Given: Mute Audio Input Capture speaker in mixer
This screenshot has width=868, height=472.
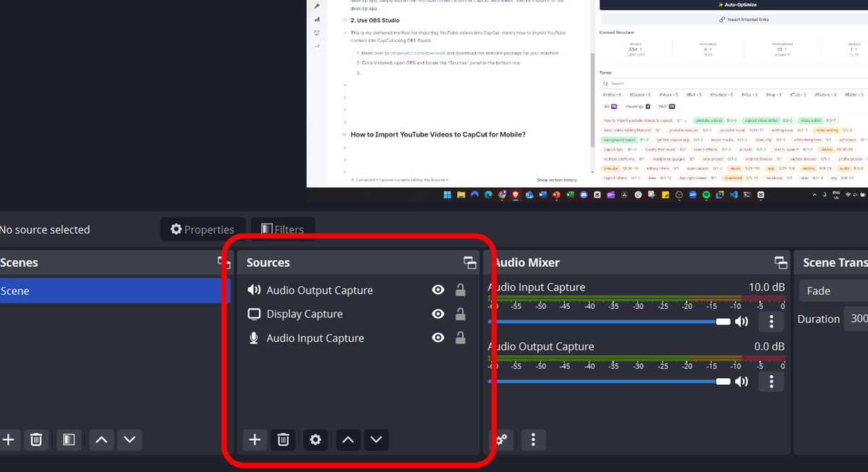Looking at the screenshot, I should coord(741,322).
